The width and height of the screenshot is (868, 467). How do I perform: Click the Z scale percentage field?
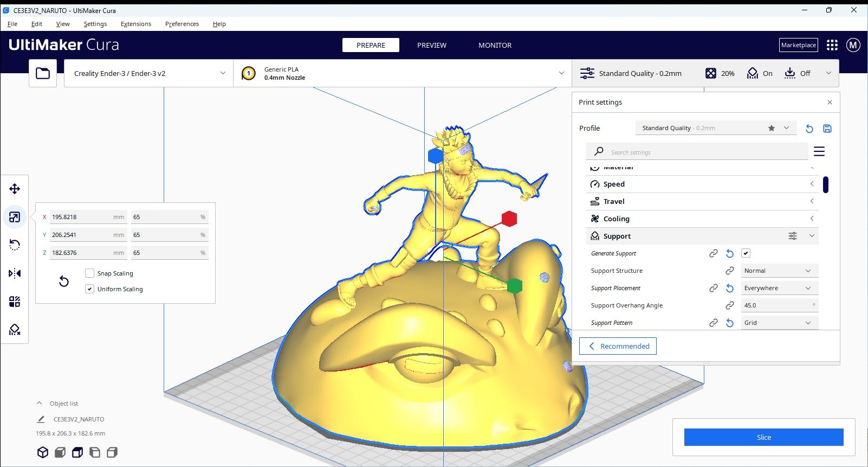tap(170, 253)
